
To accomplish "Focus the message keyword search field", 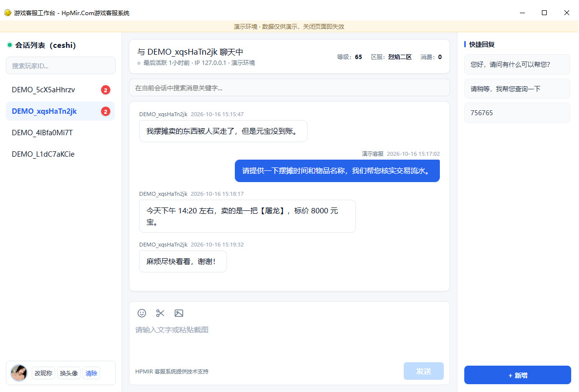I will point(289,88).
